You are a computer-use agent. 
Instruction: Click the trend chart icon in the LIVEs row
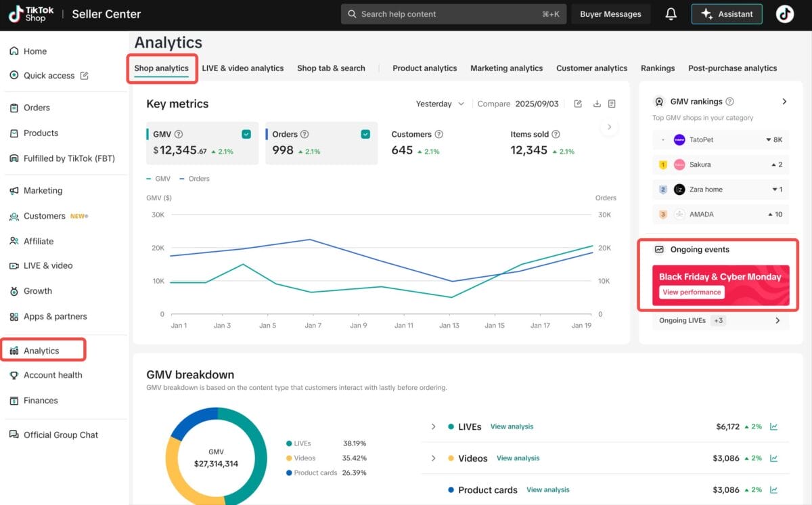[x=774, y=427]
